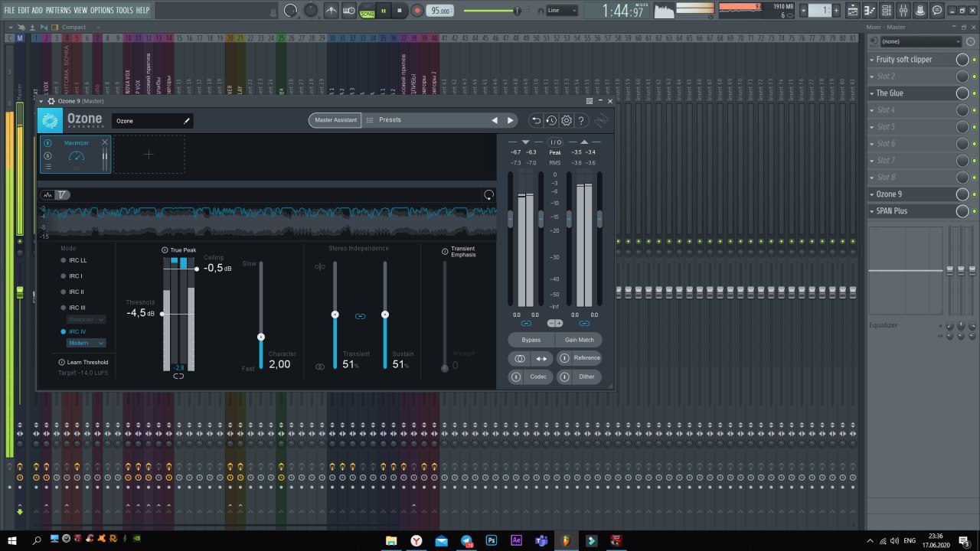
Task: Select the IRC II mode
Action: click(x=73, y=292)
